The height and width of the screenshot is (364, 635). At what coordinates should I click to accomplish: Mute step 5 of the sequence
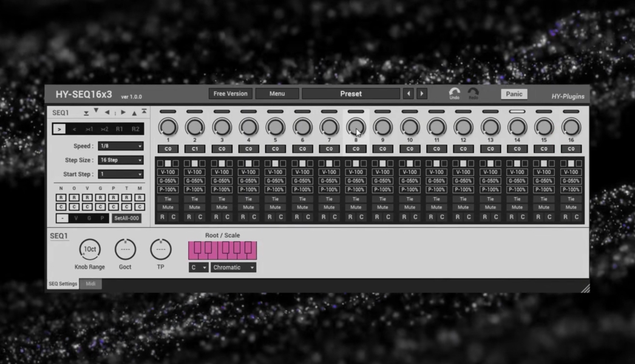(275, 207)
